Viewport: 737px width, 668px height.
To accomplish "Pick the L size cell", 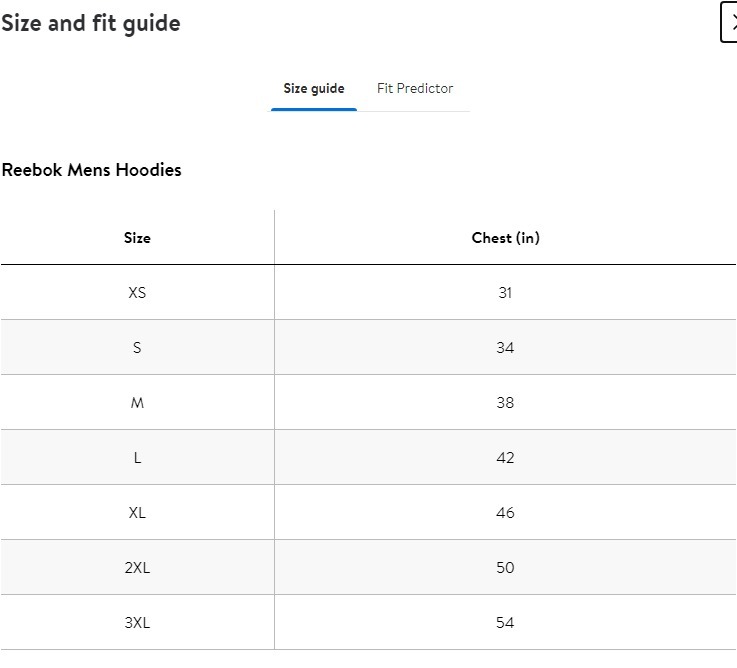I will 137,458.
